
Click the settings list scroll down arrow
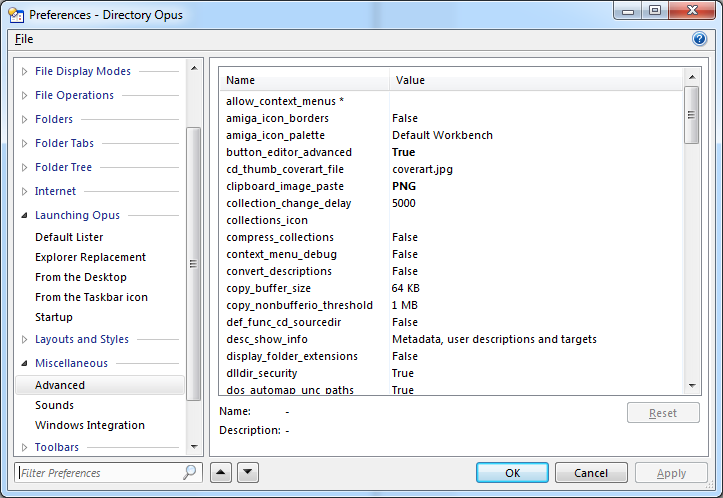coord(692,385)
